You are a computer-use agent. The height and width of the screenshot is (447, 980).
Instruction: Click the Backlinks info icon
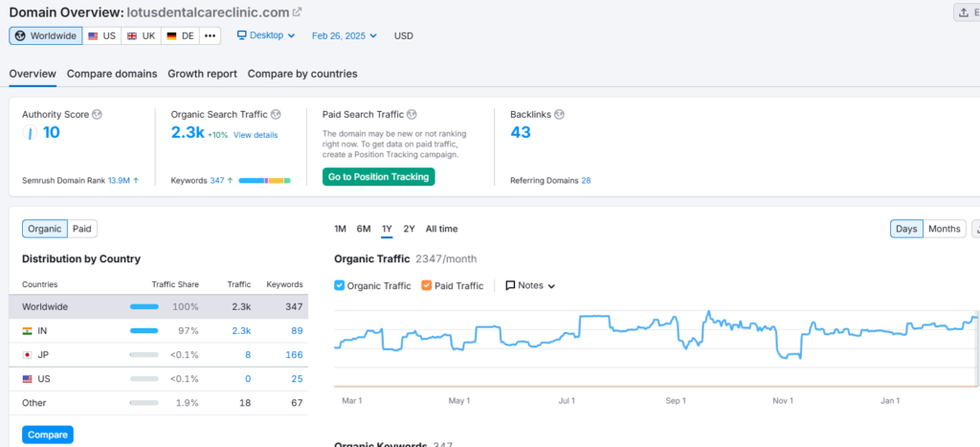(559, 115)
